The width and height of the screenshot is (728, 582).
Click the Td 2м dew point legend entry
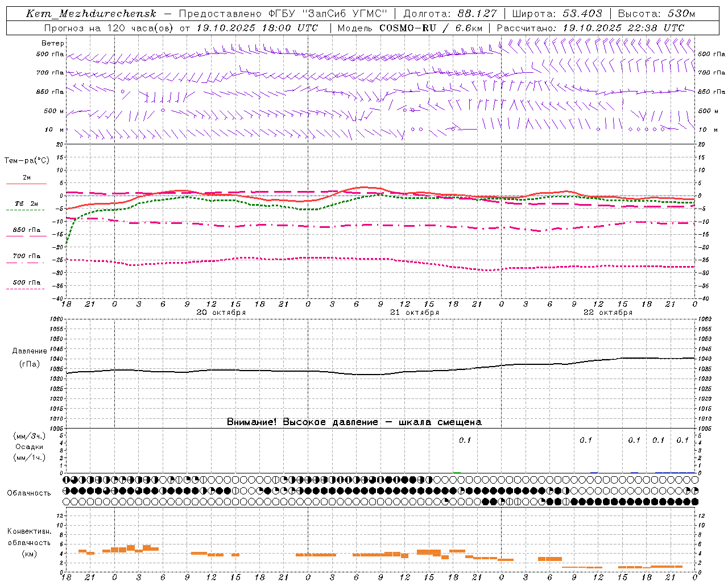[x=26, y=203]
